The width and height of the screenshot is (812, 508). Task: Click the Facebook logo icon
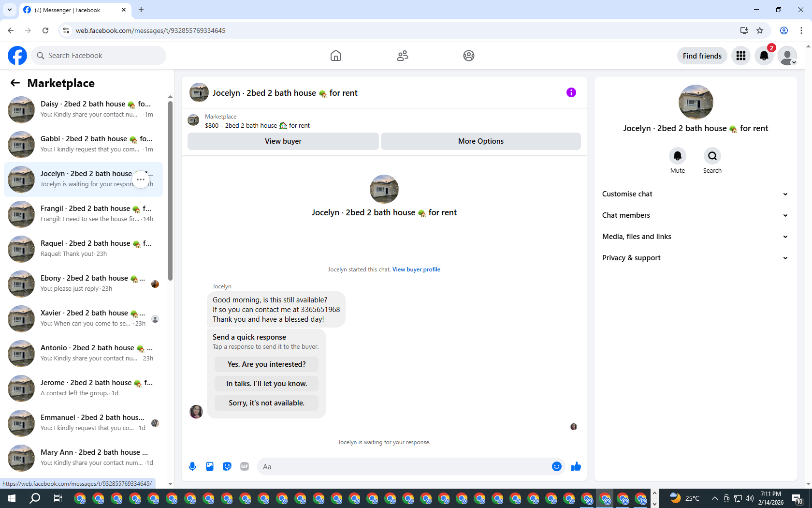click(17, 56)
